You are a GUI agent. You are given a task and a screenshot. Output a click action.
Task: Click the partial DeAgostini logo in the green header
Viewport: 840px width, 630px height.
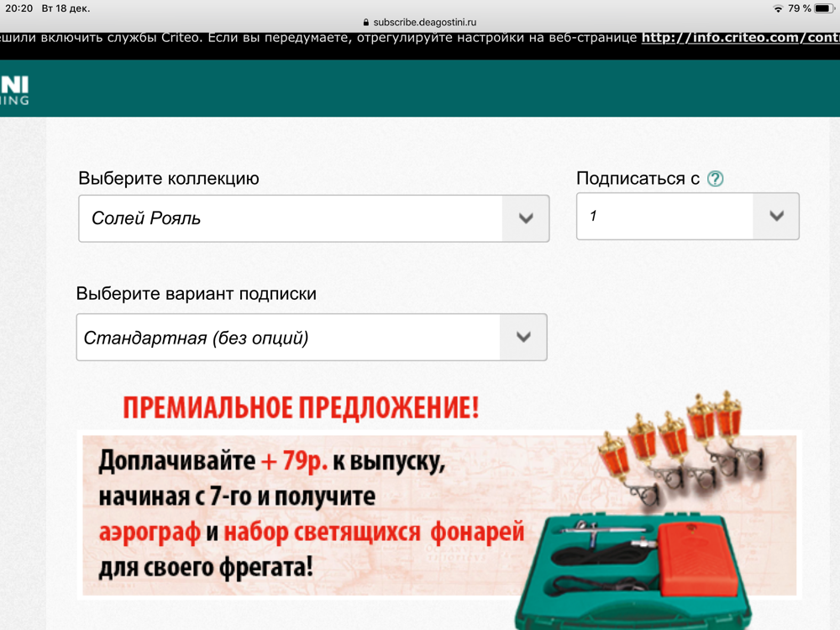pyautogui.click(x=14, y=89)
